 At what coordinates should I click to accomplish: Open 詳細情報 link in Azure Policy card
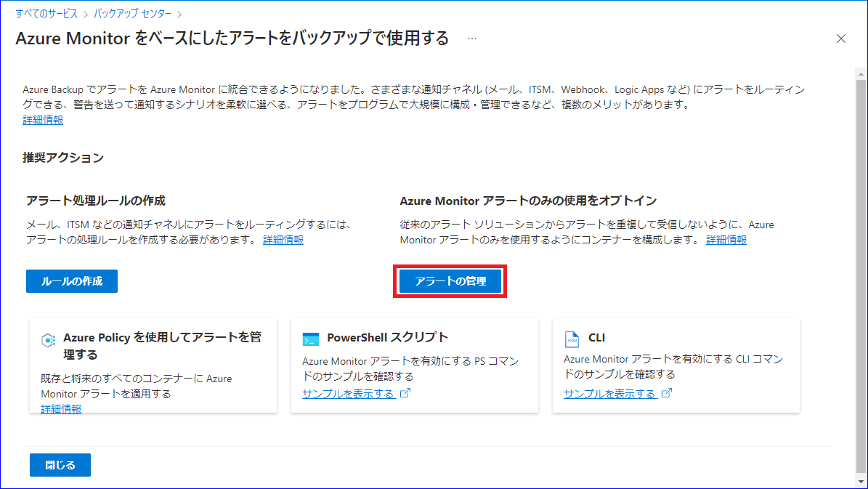(x=61, y=408)
